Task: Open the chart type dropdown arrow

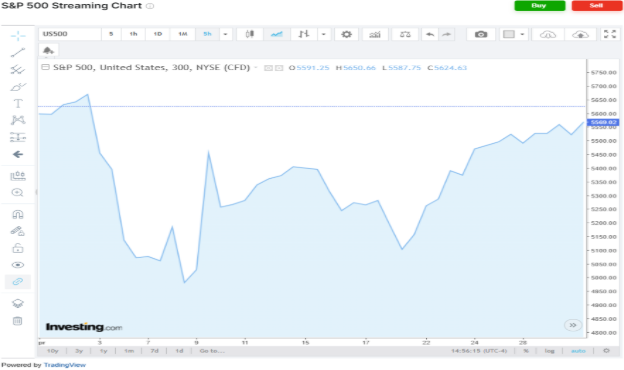Action: pos(324,34)
